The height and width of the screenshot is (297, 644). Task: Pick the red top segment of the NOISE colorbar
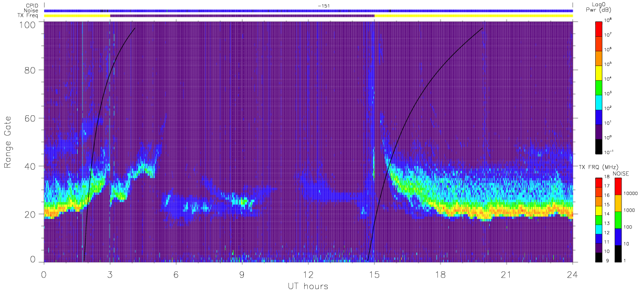coord(617,186)
